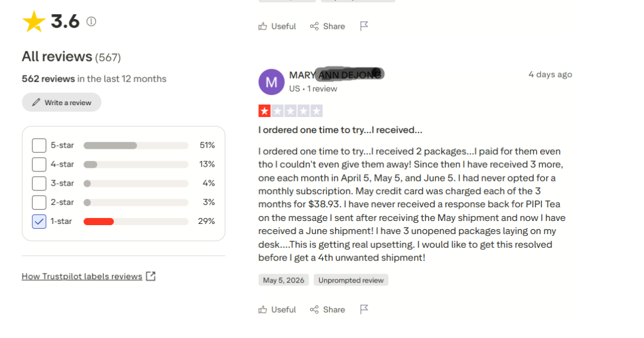The image size is (644, 338).
Task: Click thumbs-up Useful icon on Mary's review
Action: [262, 309]
